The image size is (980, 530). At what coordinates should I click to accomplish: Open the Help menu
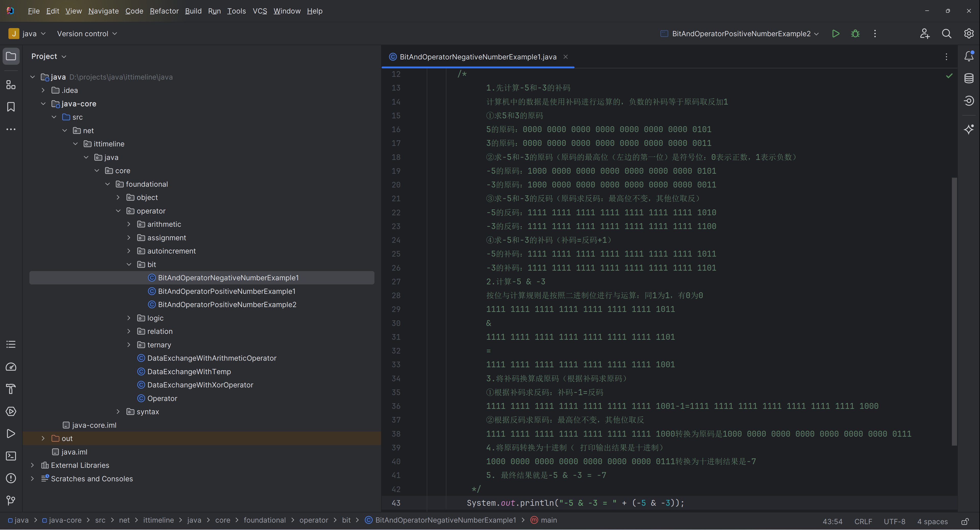[x=315, y=11]
